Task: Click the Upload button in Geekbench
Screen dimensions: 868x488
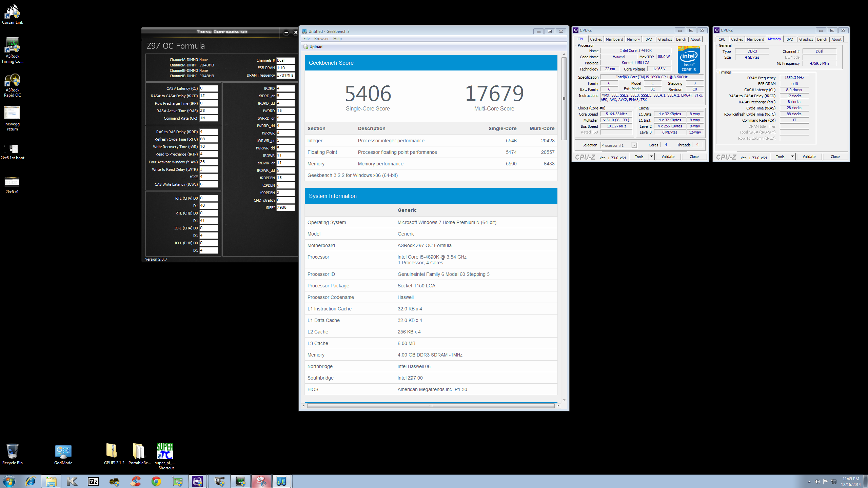Action: tap(313, 47)
